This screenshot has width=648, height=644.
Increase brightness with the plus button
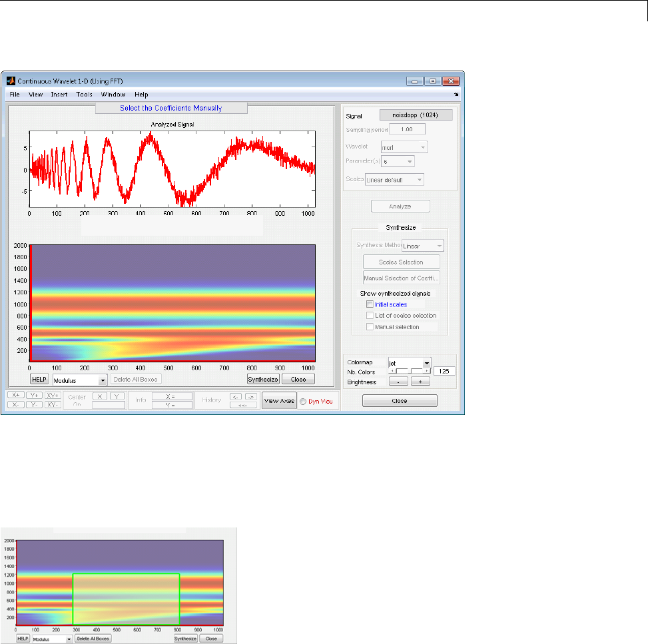420,382
